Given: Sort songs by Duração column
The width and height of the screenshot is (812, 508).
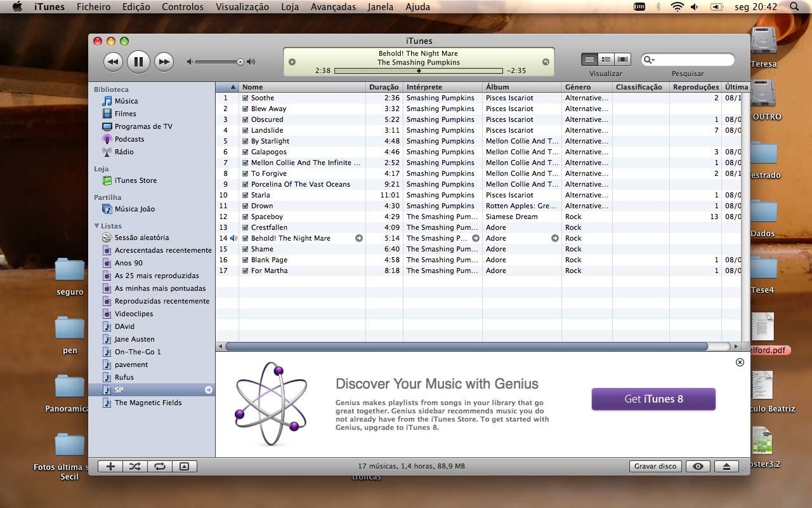Looking at the screenshot, I should [x=384, y=87].
